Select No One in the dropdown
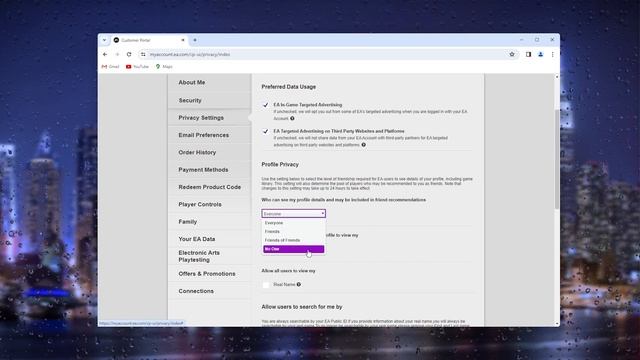Screen dimensions: 640x360 (293, 249)
